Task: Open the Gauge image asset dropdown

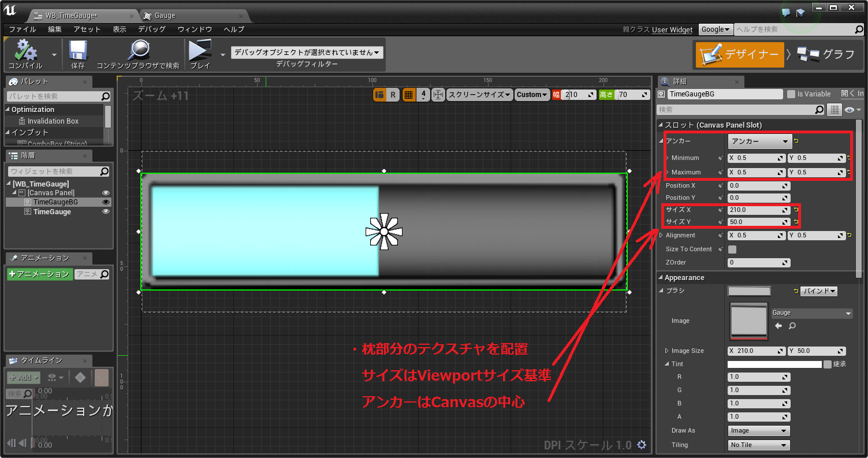Action: coord(812,313)
